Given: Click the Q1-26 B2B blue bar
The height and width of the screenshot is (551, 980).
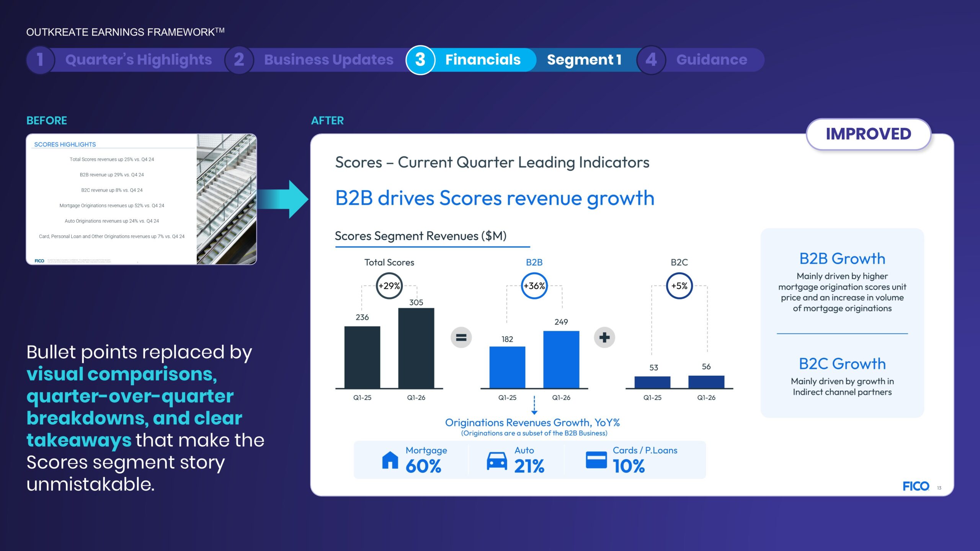Looking at the screenshot, I should [561, 360].
